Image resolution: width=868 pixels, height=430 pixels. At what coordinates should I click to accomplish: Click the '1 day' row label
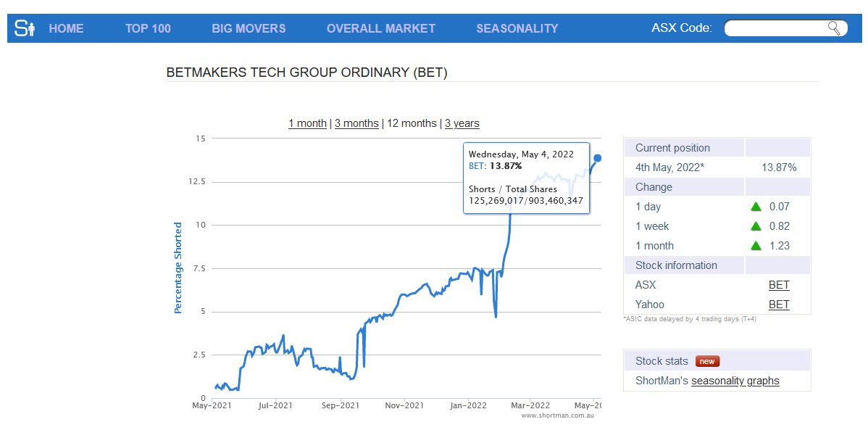648,207
